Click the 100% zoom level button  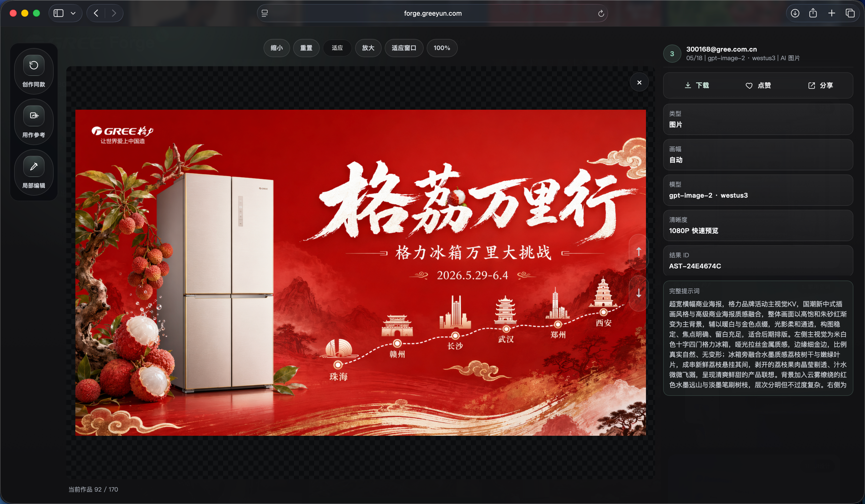pyautogui.click(x=442, y=48)
